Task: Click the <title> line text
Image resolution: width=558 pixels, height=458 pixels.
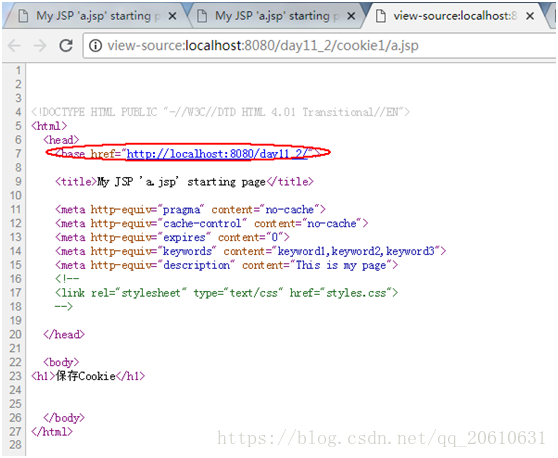Action: pos(184,182)
